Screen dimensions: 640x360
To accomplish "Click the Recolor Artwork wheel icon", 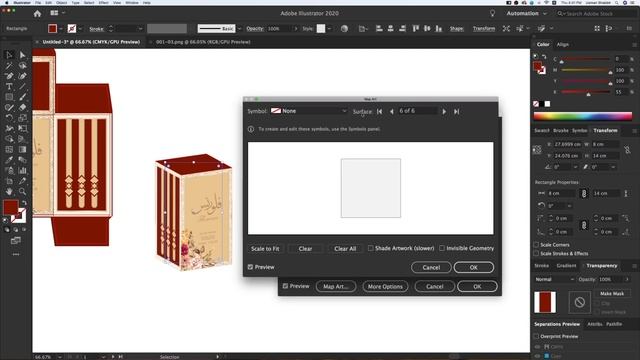I will point(344,29).
